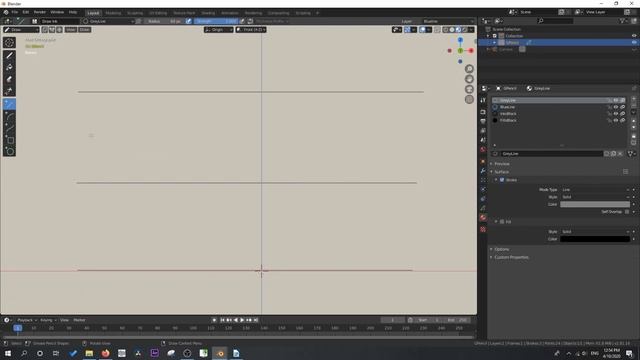Click the zoom viewport navigation button
This screenshot has height=360, width=640.
(x=469, y=69)
